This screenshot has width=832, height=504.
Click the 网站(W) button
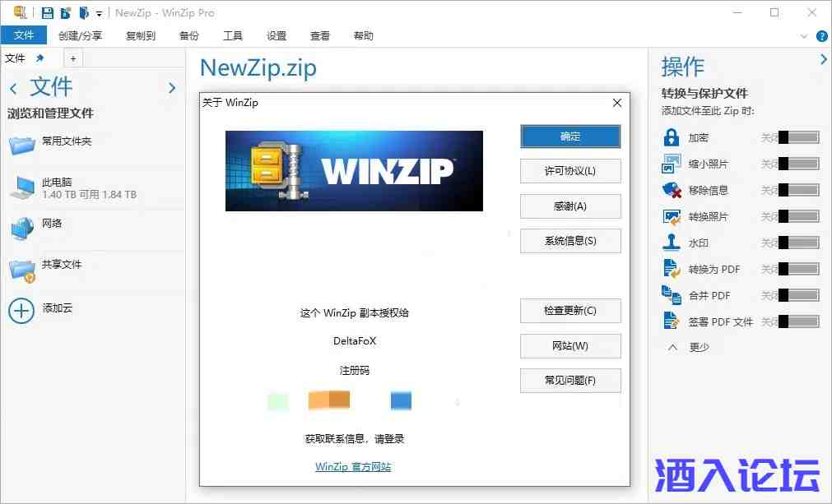(570, 346)
